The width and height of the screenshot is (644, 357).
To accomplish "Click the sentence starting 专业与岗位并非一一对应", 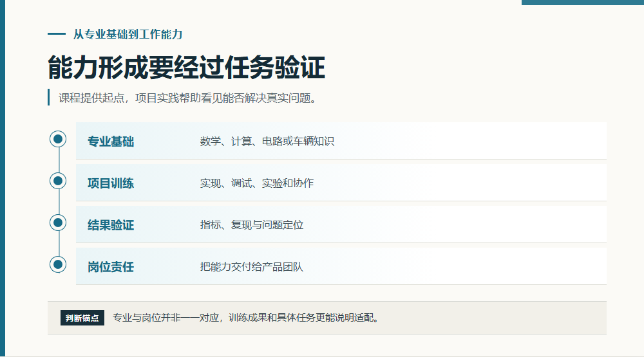I will 247,318.
